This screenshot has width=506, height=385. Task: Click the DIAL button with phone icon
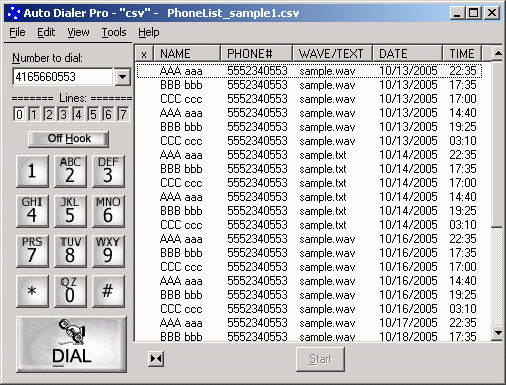pos(71,344)
